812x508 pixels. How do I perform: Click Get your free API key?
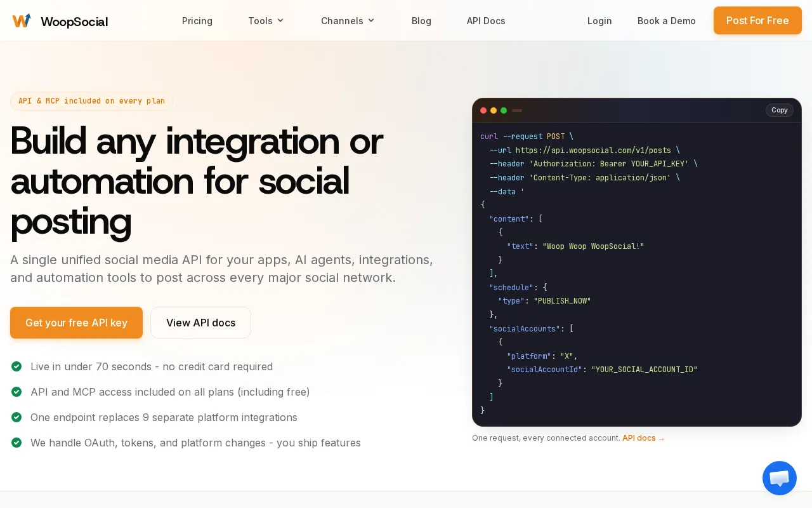click(76, 323)
